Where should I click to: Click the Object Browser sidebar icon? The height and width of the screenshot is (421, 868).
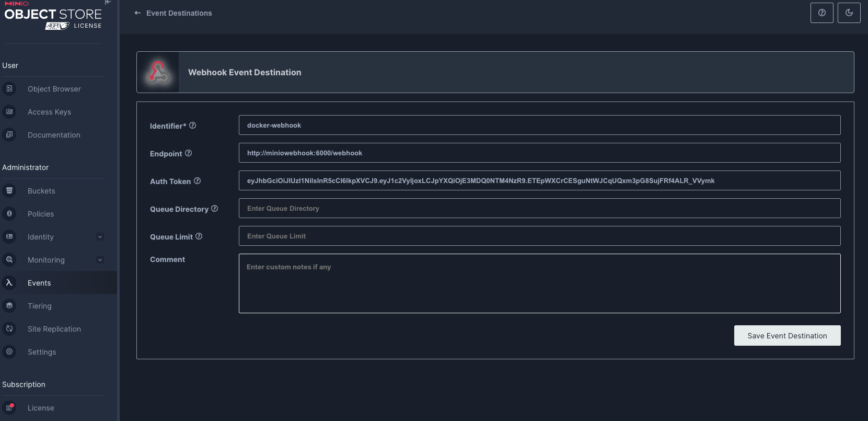[x=9, y=88]
